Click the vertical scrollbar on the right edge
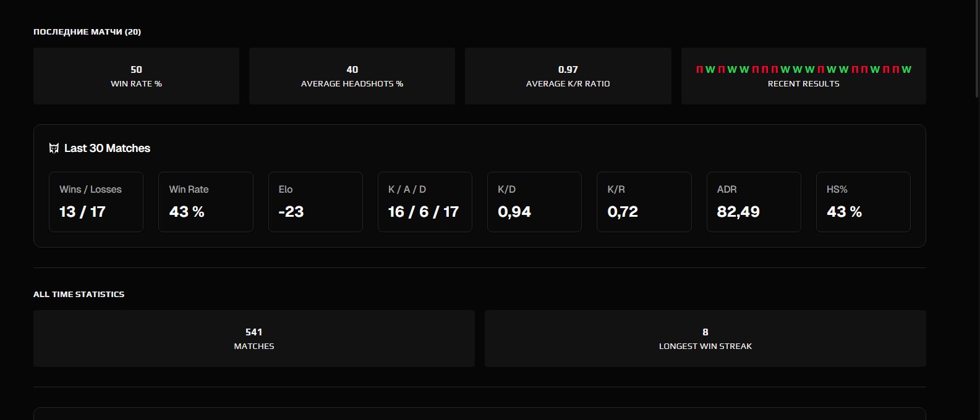Viewport: 980px width, 420px height. pyautogui.click(x=976, y=49)
